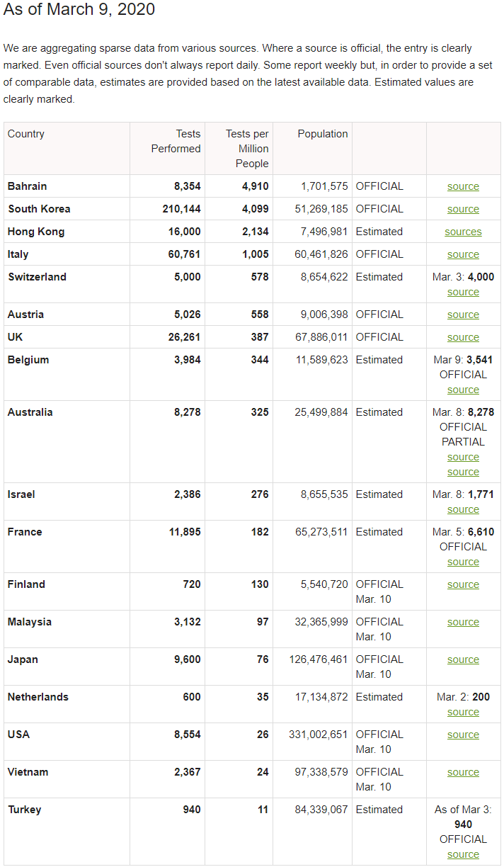Click Turkey's source link
Screen dimensions: 504x867
click(463, 854)
